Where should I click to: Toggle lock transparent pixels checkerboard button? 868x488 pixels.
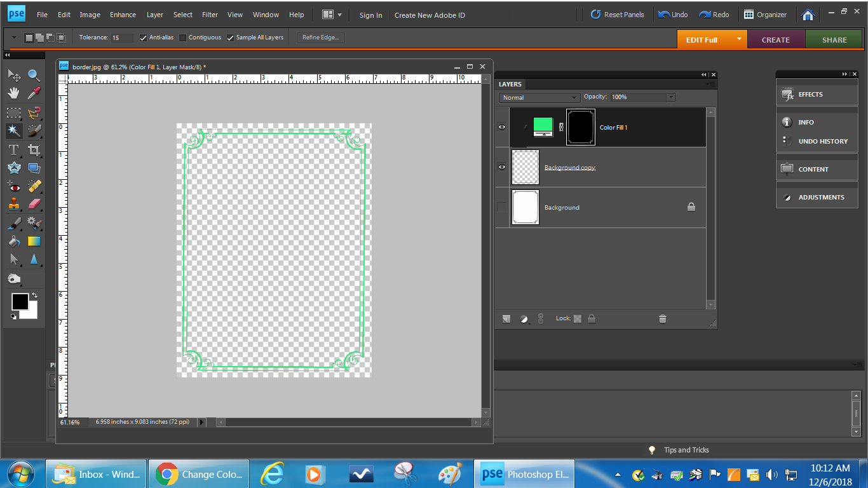coord(578,318)
